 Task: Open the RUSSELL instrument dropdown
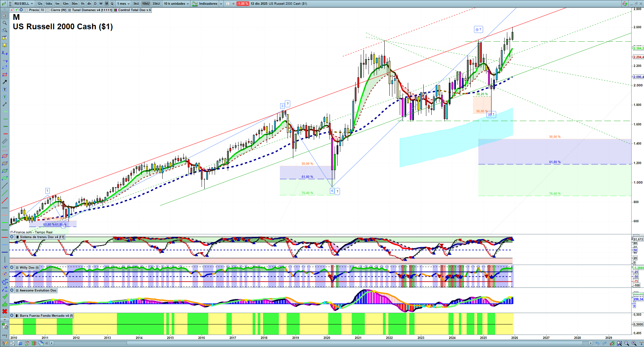pyautogui.click(x=24, y=4)
